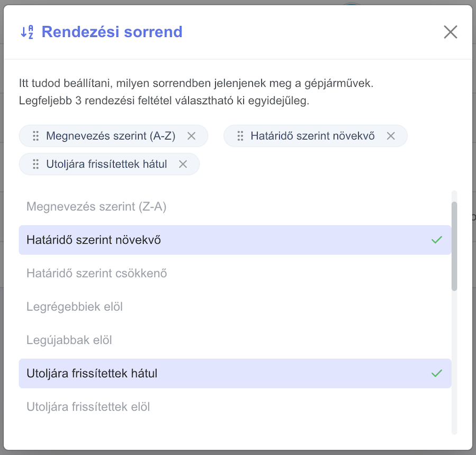
Task: Click the Megnevezés szerint (A-Z) chip label
Action: pyautogui.click(x=111, y=136)
